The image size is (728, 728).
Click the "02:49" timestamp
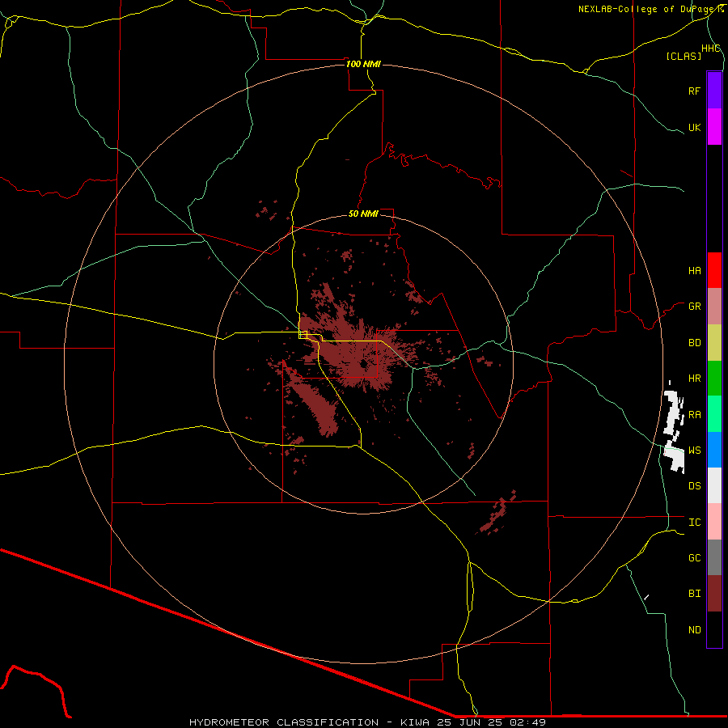coord(527,722)
